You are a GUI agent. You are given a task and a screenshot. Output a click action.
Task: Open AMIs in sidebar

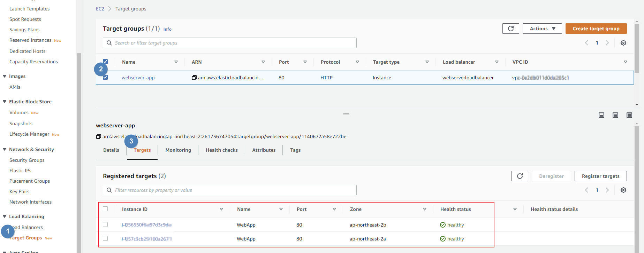point(15,87)
